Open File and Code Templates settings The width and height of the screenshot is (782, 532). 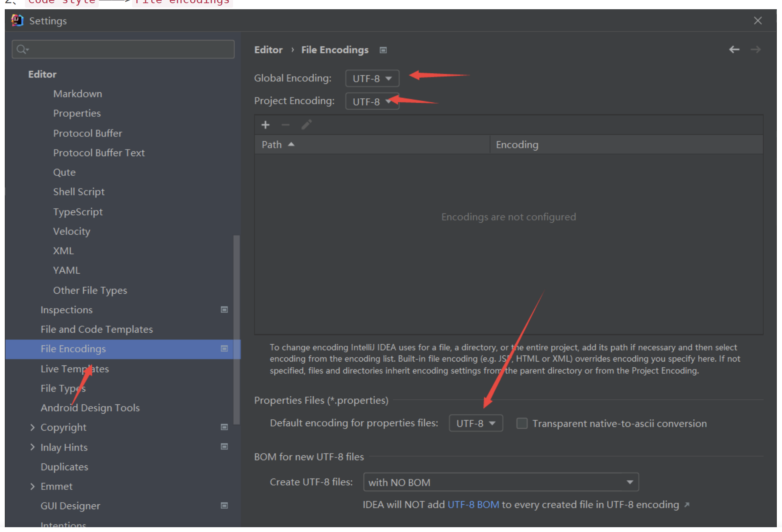click(x=97, y=329)
